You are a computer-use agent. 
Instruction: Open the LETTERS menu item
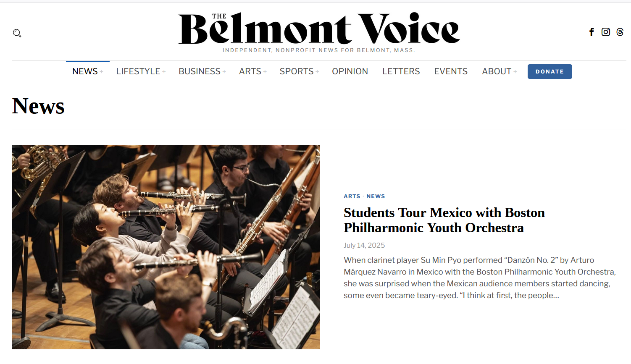pyautogui.click(x=401, y=71)
